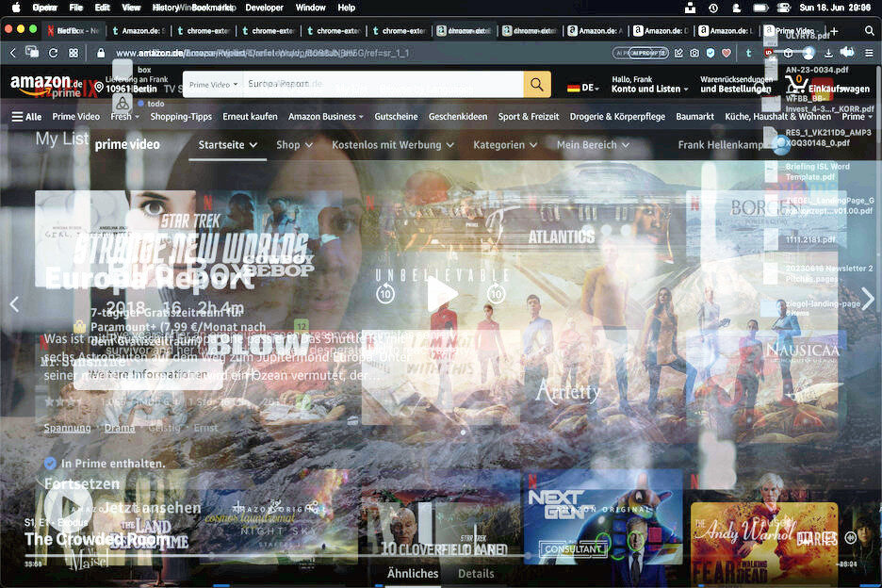Screen dimensions: 882x588
Task: Switch to the Ähnliches tab
Action: point(413,573)
